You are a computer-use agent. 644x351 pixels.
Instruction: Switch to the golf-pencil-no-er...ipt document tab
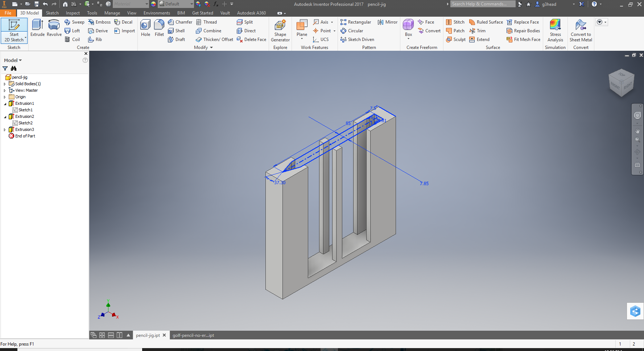[x=193, y=335]
